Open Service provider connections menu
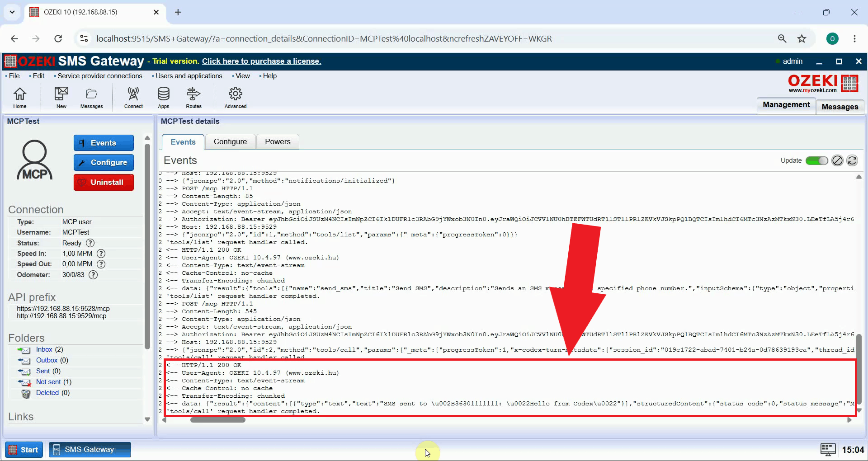Image resolution: width=868 pixels, height=461 pixels. (x=99, y=76)
